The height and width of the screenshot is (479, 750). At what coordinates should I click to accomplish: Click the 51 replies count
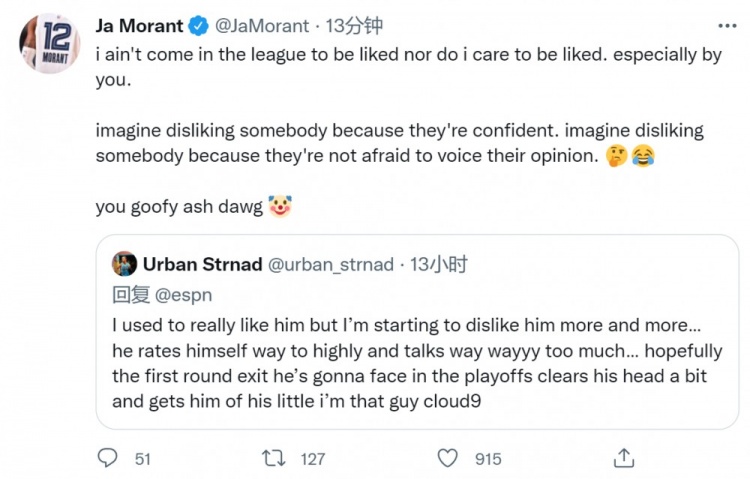pyautogui.click(x=142, y=458)
